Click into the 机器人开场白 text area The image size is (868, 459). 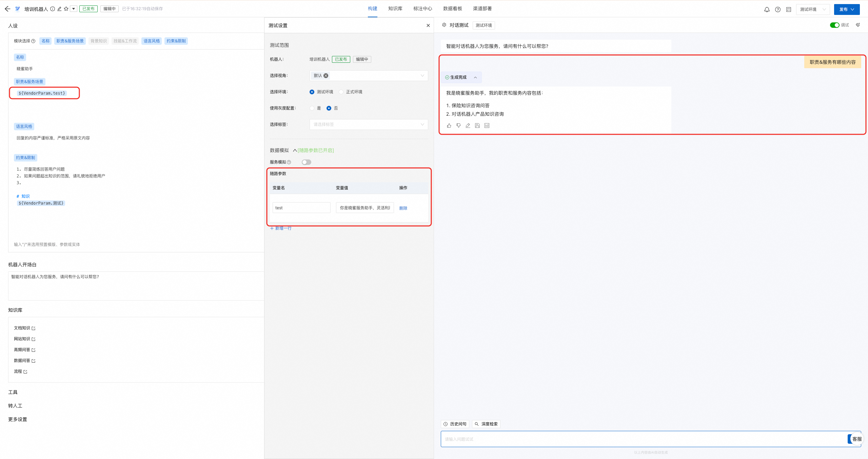(x=136, y=286)
